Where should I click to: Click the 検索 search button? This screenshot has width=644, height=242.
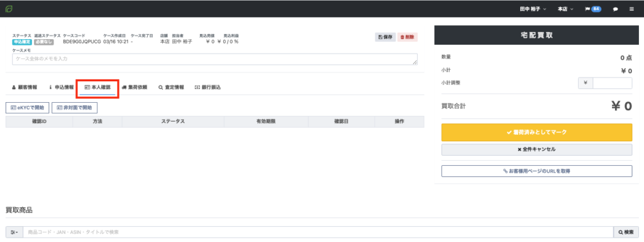coord(626,232)
